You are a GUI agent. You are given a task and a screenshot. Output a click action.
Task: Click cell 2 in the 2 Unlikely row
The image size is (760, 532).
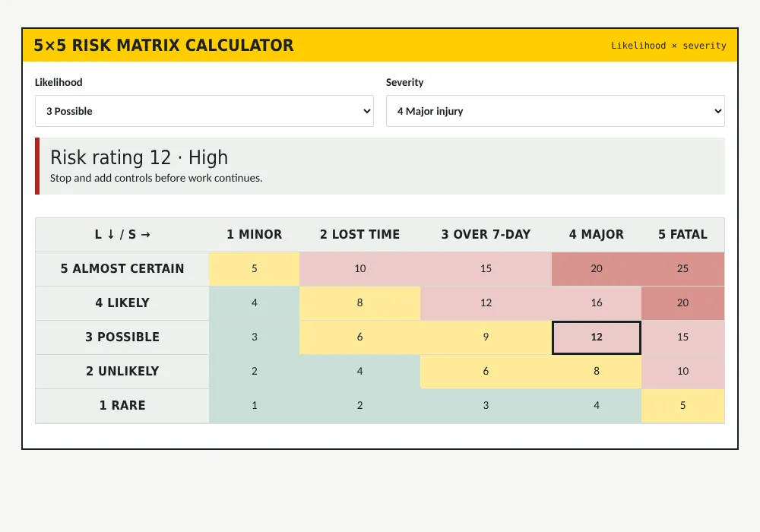(x=254, y=372)
